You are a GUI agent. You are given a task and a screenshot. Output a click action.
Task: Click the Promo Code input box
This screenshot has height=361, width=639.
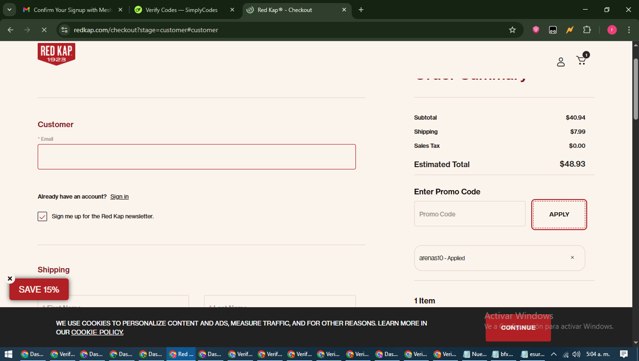pyautogui.click(x=470, y=214)
